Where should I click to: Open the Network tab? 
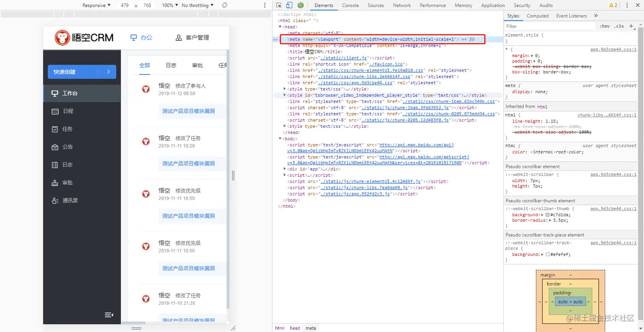point(402,5)
